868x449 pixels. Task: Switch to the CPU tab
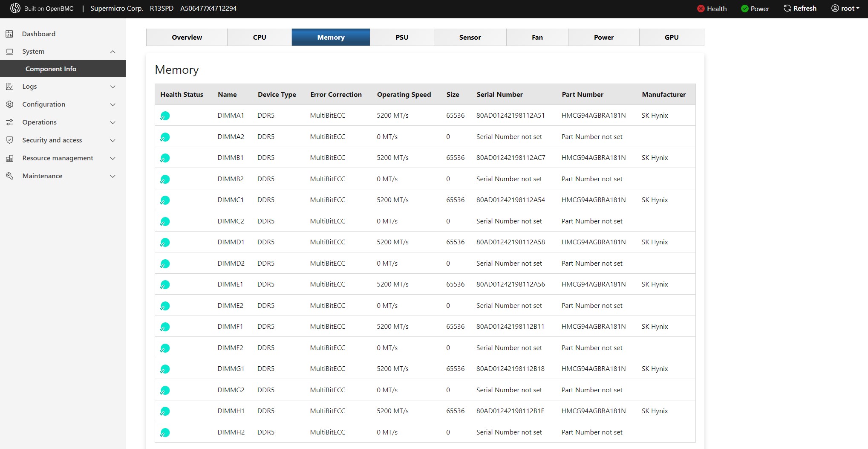(x=259, y=38)
